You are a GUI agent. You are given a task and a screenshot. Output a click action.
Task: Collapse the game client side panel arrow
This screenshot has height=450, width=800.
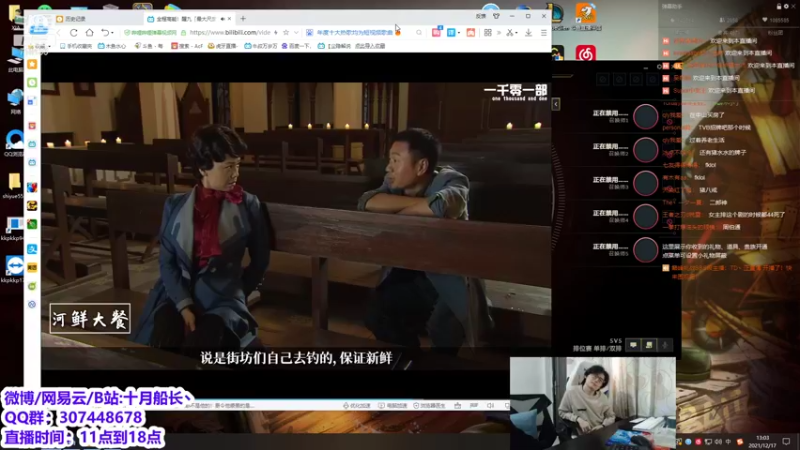click(556, 104)
